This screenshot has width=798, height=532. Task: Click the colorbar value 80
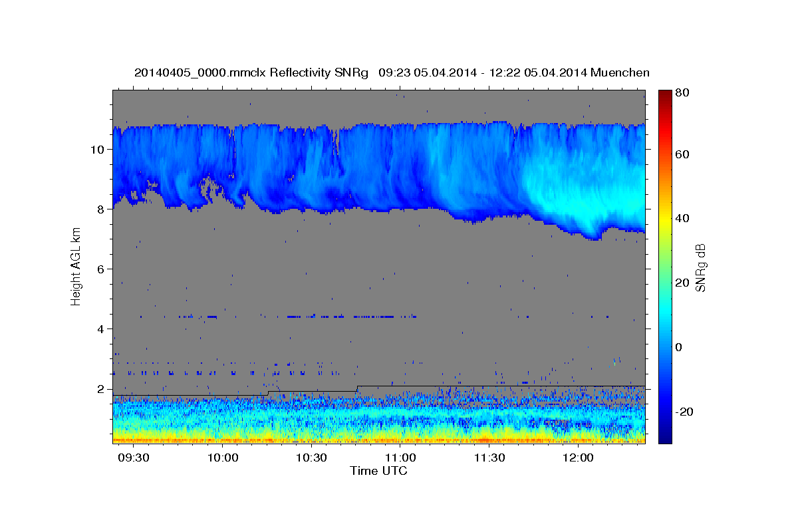(x=684, y=93)
